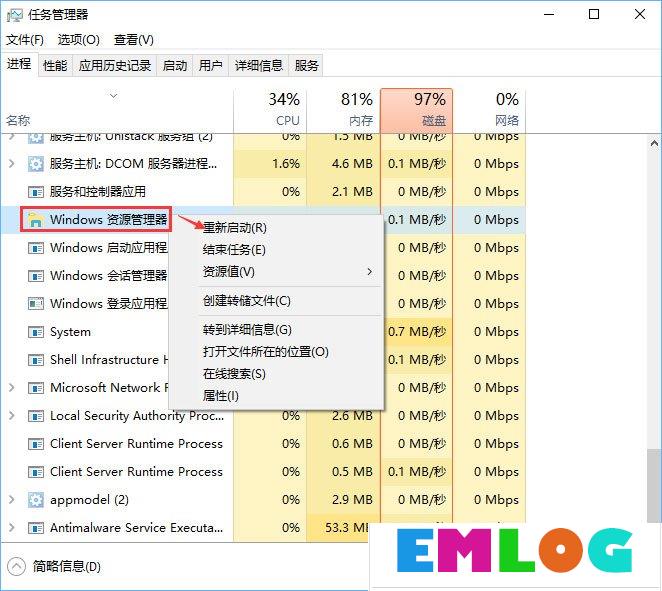Select the 进程 tab

coord(19,64)
